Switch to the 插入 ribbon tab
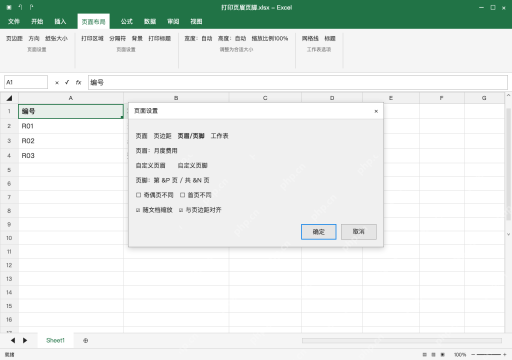The width and height of the screenshot is (512, 360). pyautogui.click(x=60, y=22)
